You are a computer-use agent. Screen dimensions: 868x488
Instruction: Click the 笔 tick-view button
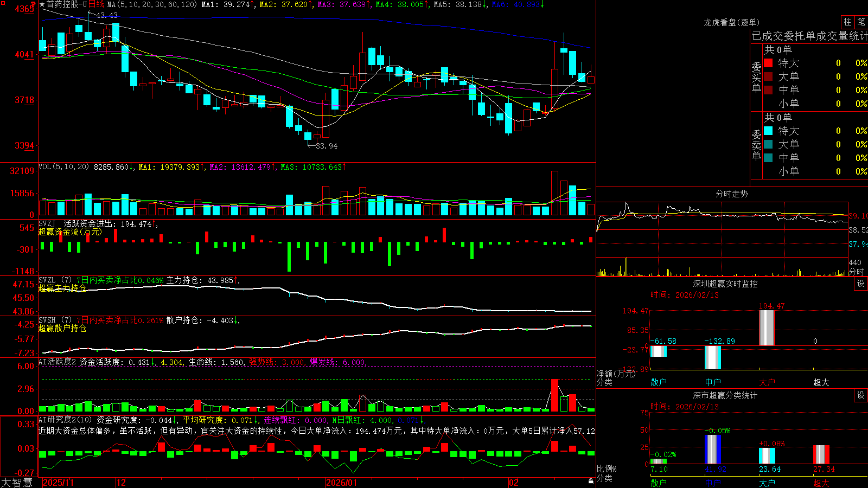pos(861,22)
